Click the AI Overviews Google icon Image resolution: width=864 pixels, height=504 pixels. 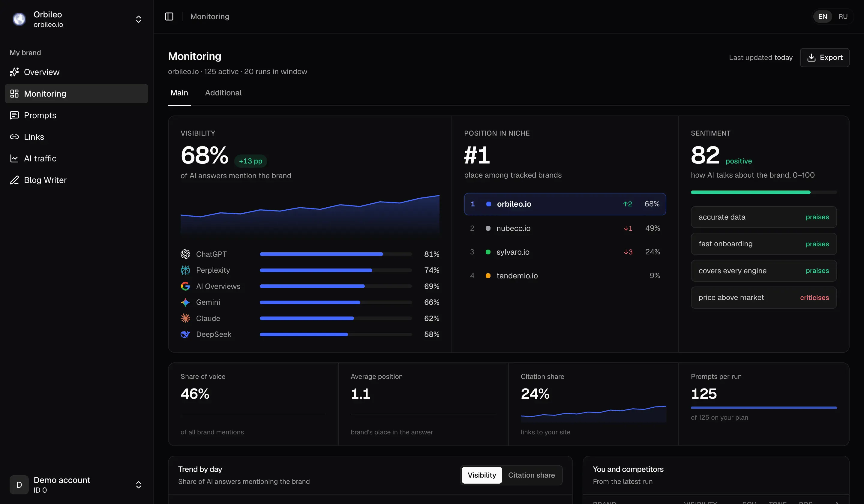[x=185, y=286]
